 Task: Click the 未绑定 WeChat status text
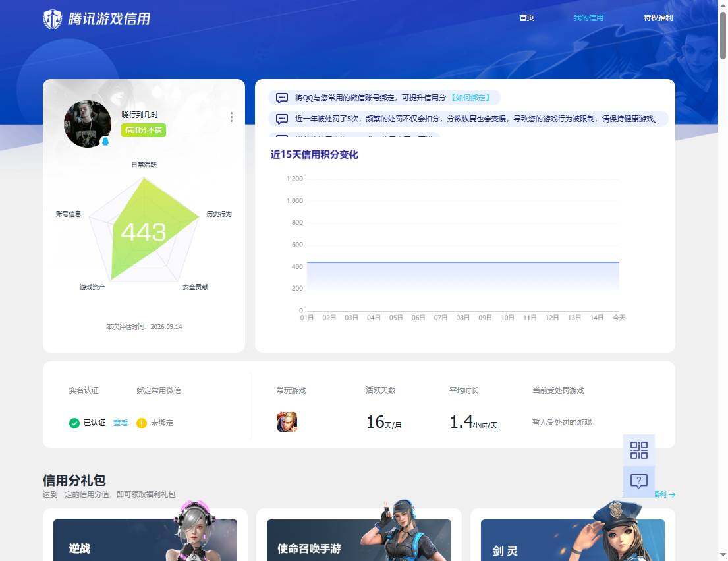pos(162,423)
